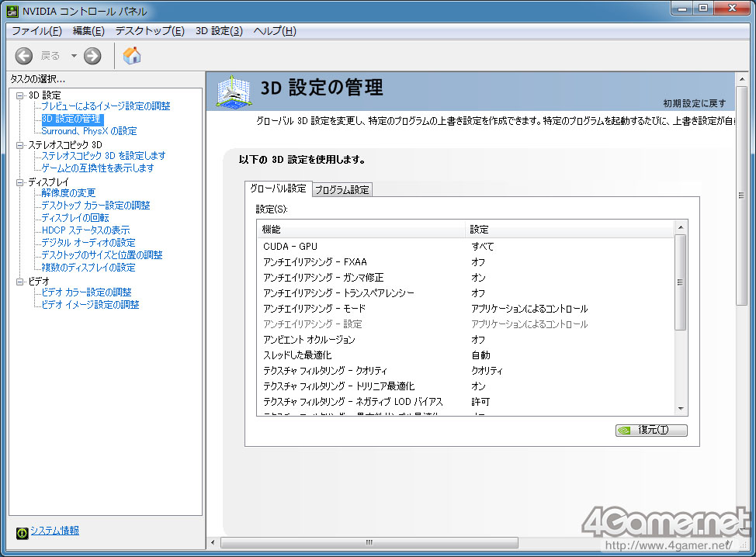Open the ヘルプ(H) menu
The height and width of the screenshot is (557, 756).
(x=275, y=31)
